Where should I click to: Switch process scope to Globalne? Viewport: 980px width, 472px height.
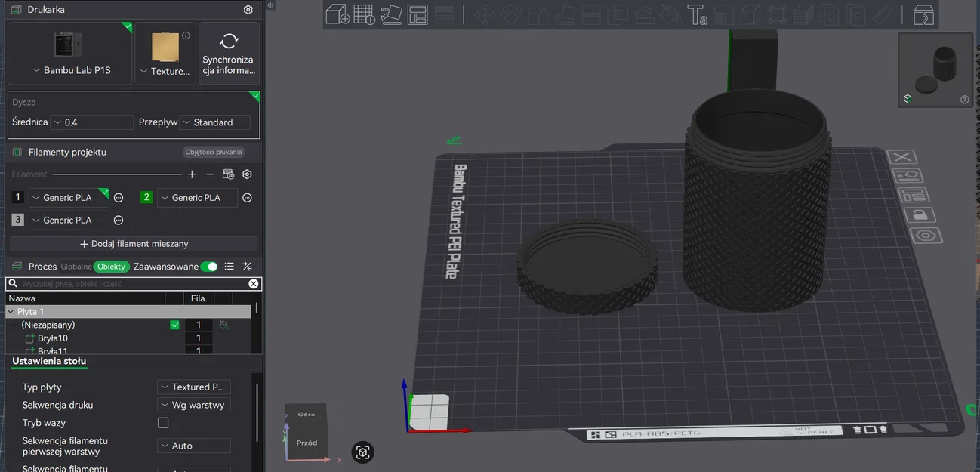(76, 267)
